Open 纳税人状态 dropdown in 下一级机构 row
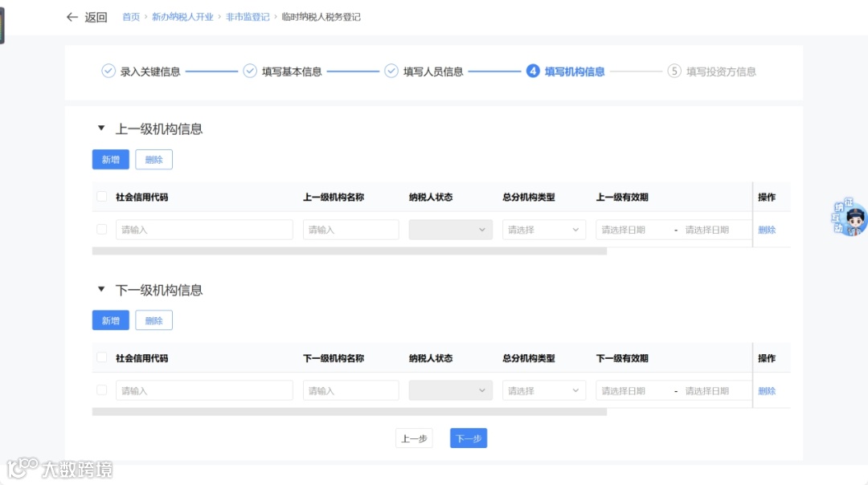This screenshot has height=485, width=868. (x=451, y=390)
